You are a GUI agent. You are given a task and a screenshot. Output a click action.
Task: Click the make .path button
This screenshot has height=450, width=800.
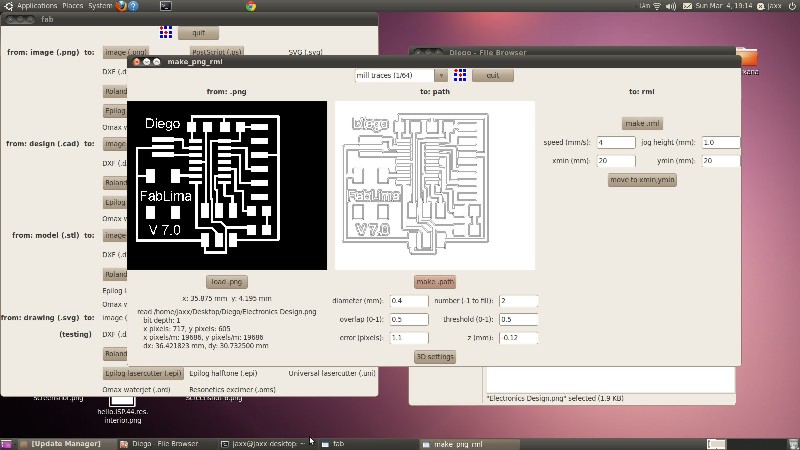coord(435,282)
